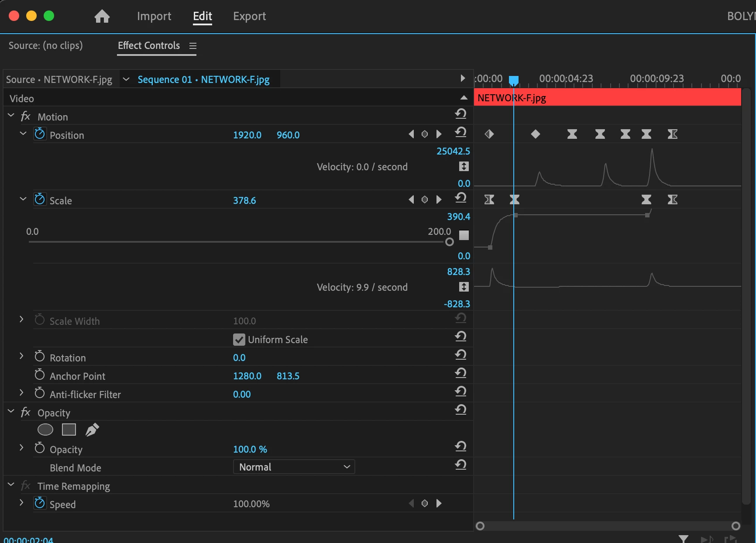756x543 pixels.
Task: Select the Effect Controls panel tab
Action: [x=149, y=45]
